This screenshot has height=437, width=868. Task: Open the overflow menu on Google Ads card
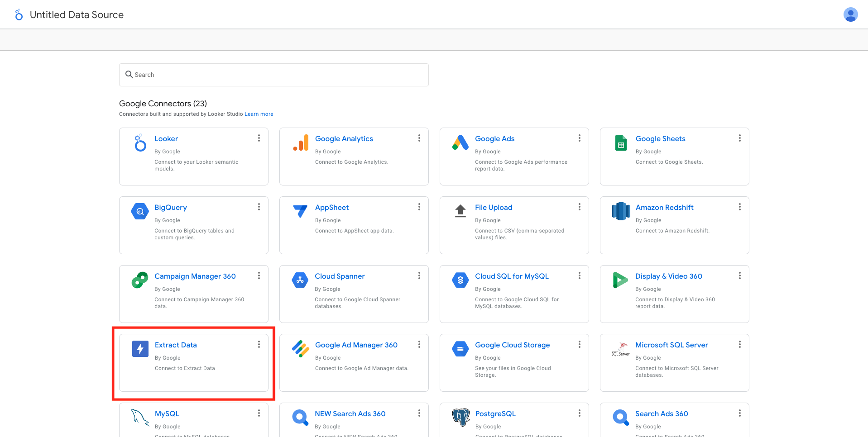pyautogui.click(x=580, y=138)
